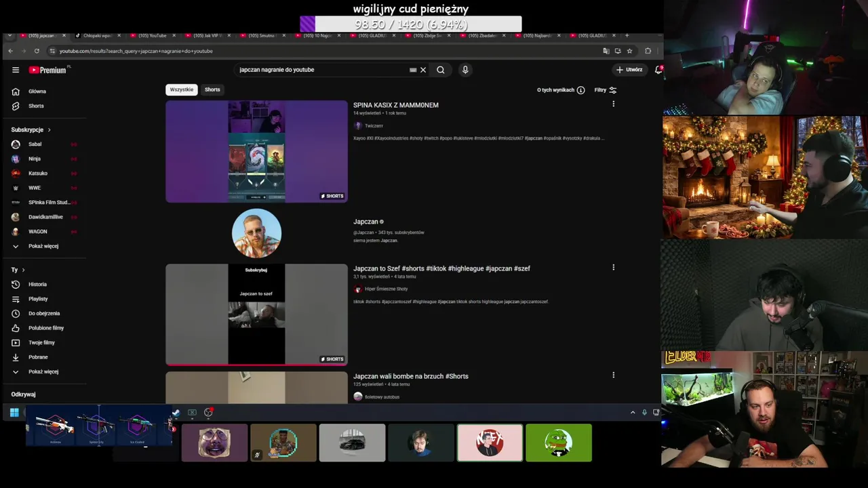
Task: Open the SPINA KASIX Z MAMM0NEM thumbnail
Action: click(256, 151)
